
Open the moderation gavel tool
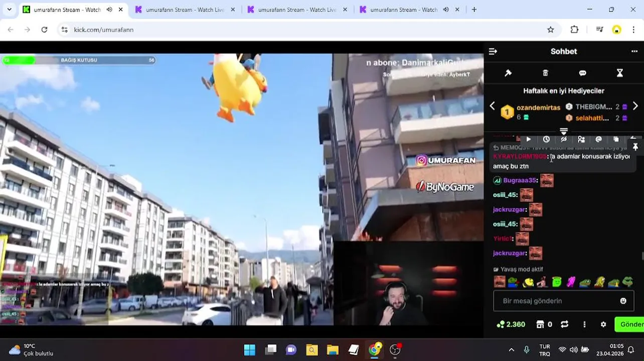click(508, 73)
